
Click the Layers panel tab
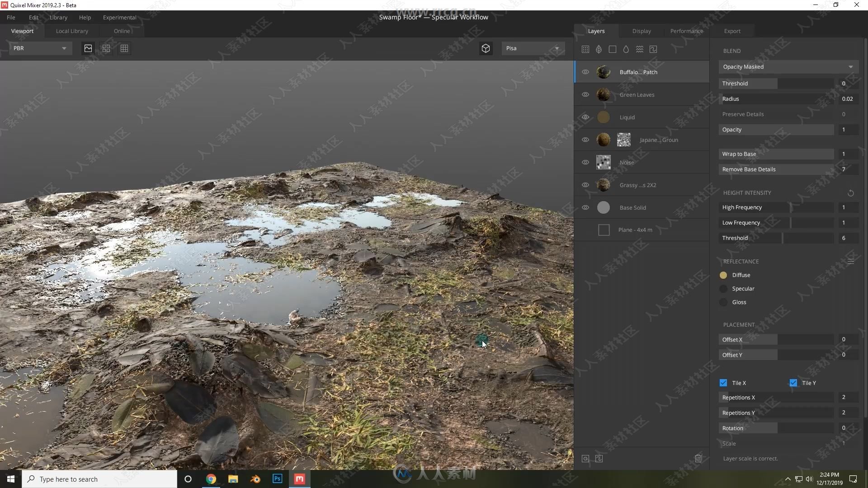coord(595,30)
